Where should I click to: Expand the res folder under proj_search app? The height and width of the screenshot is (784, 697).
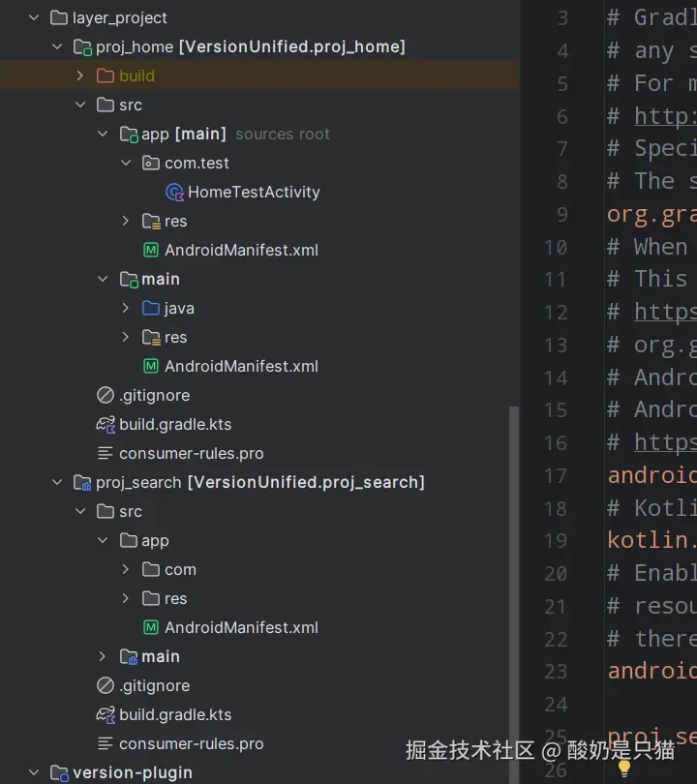(x=126, y=598)
